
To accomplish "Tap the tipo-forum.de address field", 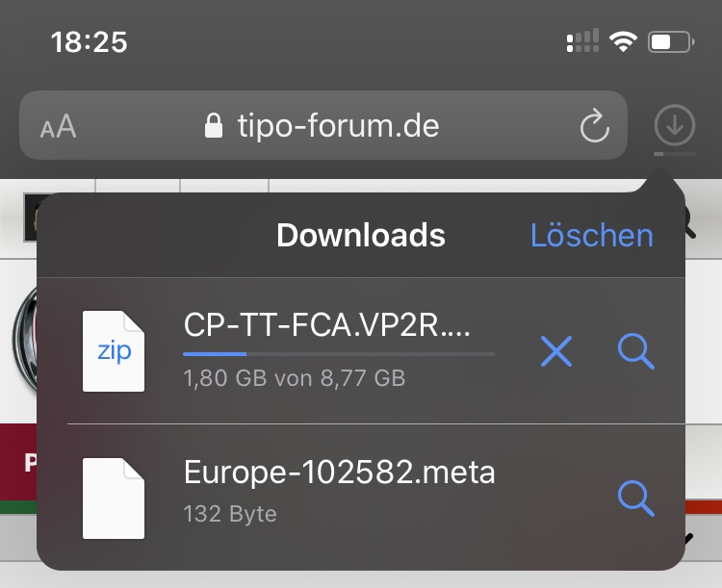I will [x=337, y=125].
